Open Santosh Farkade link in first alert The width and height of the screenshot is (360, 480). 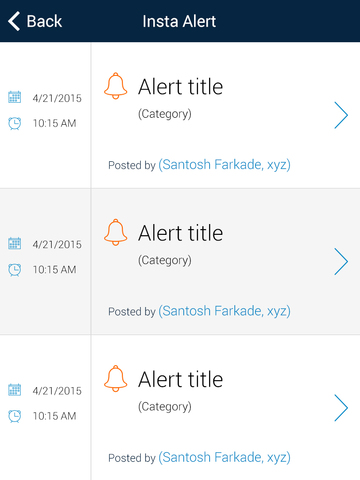(224, 165)
